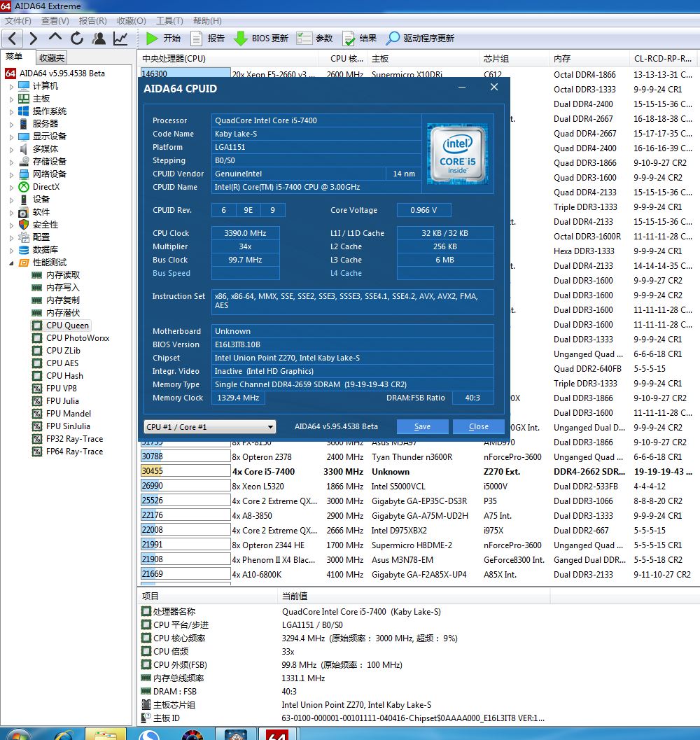Switch to the 收藏夹 tab
The image size is (700, 740).
52,58
